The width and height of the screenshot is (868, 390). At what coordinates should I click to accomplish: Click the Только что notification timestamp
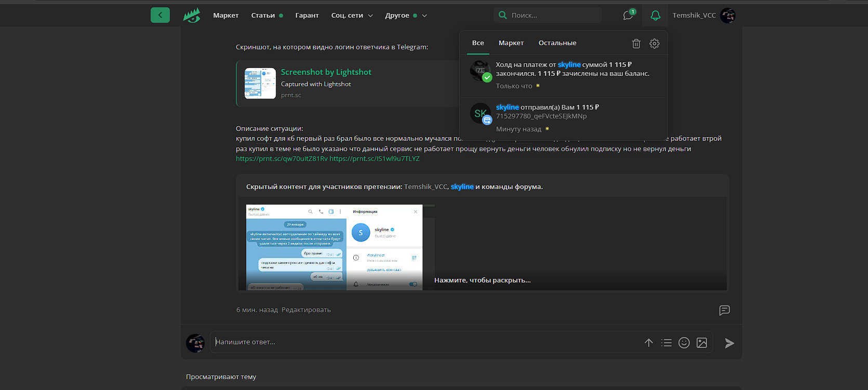click(x=514, y=86)
